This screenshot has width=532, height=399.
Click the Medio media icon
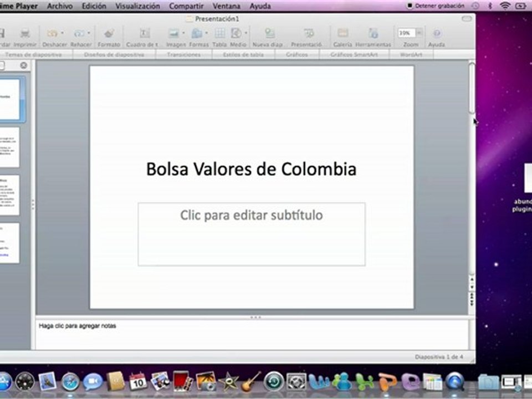click(236, 33)
